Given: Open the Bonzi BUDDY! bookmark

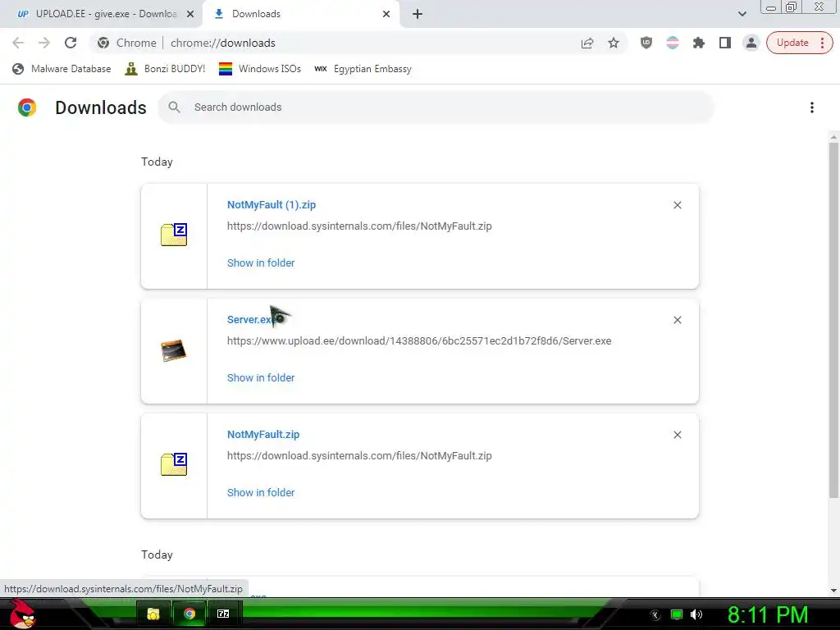Looking at the screenshot, I should tap(165, 69).
